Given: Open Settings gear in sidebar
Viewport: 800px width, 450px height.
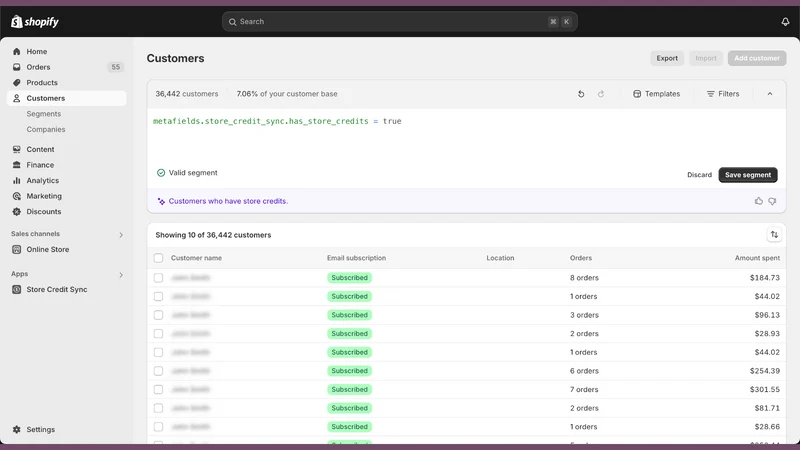Looking at the screenshot, I should pyautogui.click(x=17, y=430).
